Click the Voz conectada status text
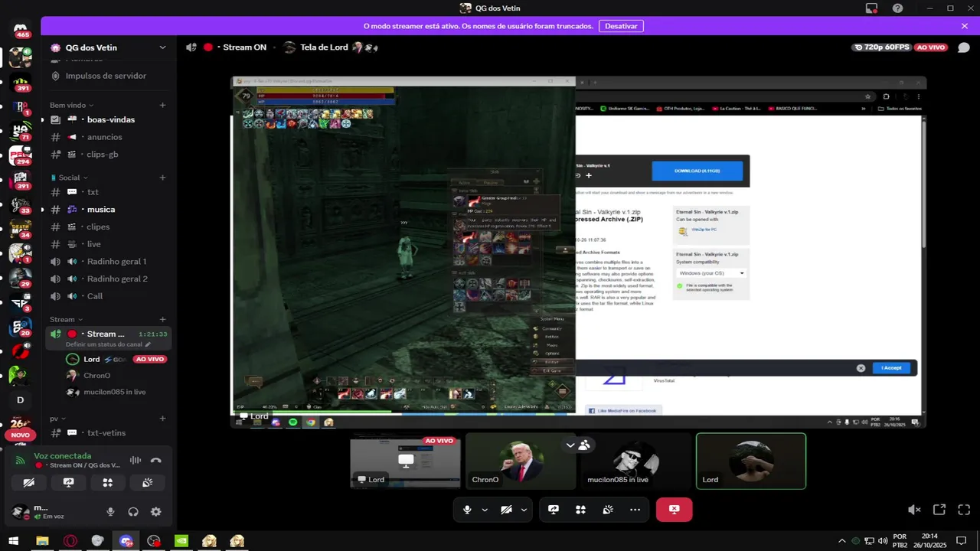This screenshot has width=980, height=551. coord(62,456)
